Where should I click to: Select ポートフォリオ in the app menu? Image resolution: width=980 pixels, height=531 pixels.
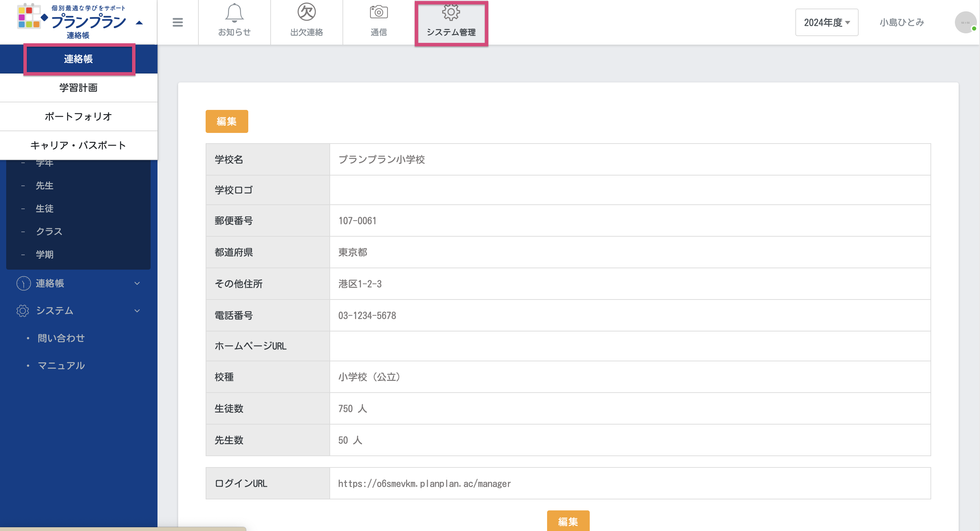(78, 116)
